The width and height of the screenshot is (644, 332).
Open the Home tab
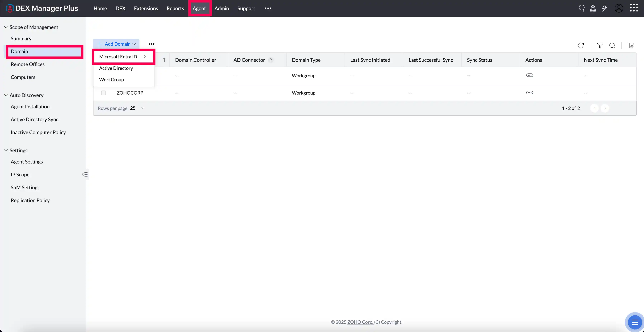tap(100, 8)
